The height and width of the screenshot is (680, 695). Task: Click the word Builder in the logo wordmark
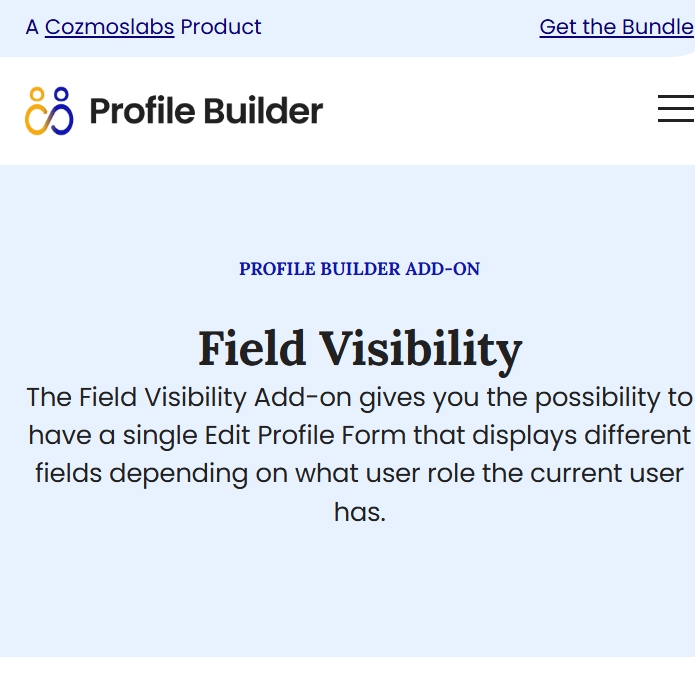(263, 110)
